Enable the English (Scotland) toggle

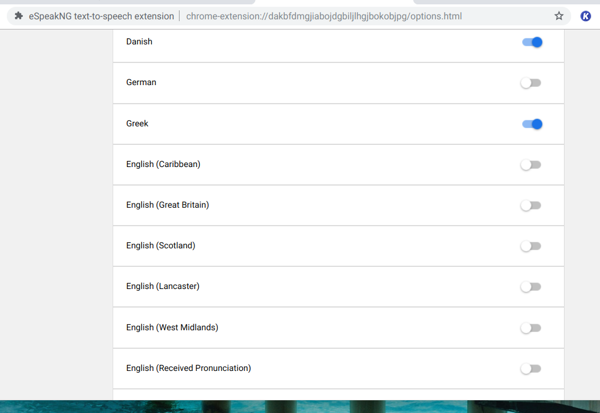tap(531, 246)
